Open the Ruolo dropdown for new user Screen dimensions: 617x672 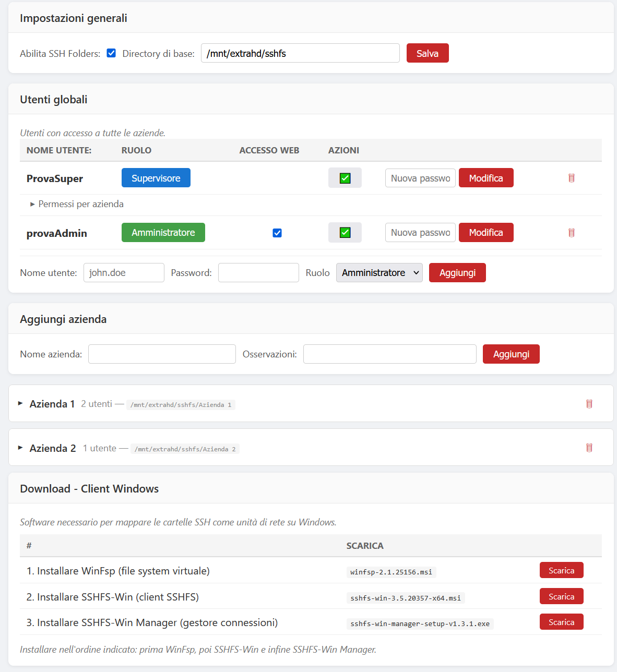tap(379, 273)
